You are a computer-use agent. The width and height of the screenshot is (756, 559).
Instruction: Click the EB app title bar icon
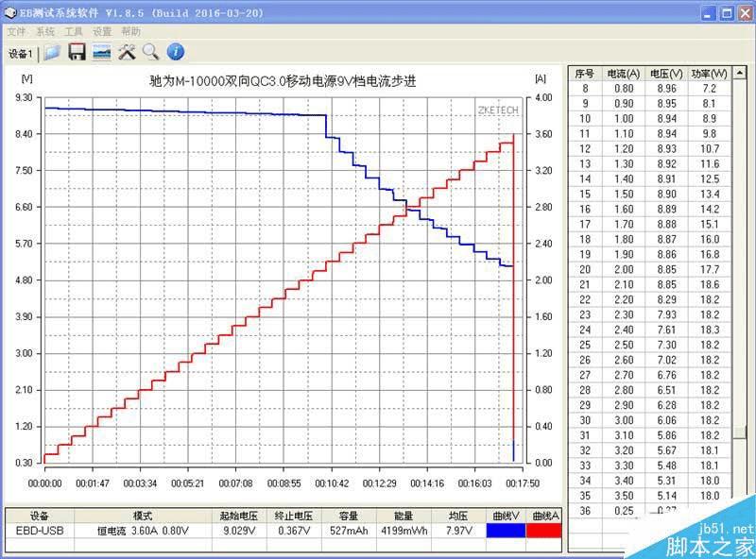click(x=9, y=13)
